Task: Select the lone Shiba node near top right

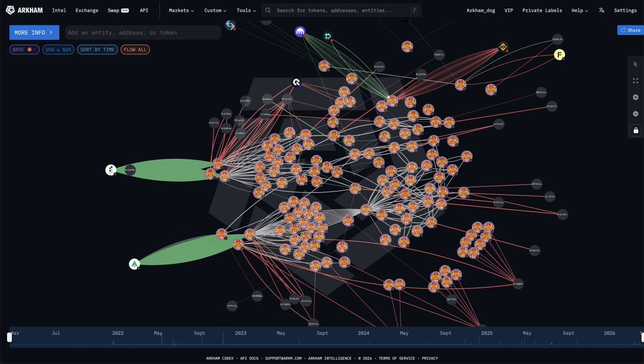Action: coord(407,47)
